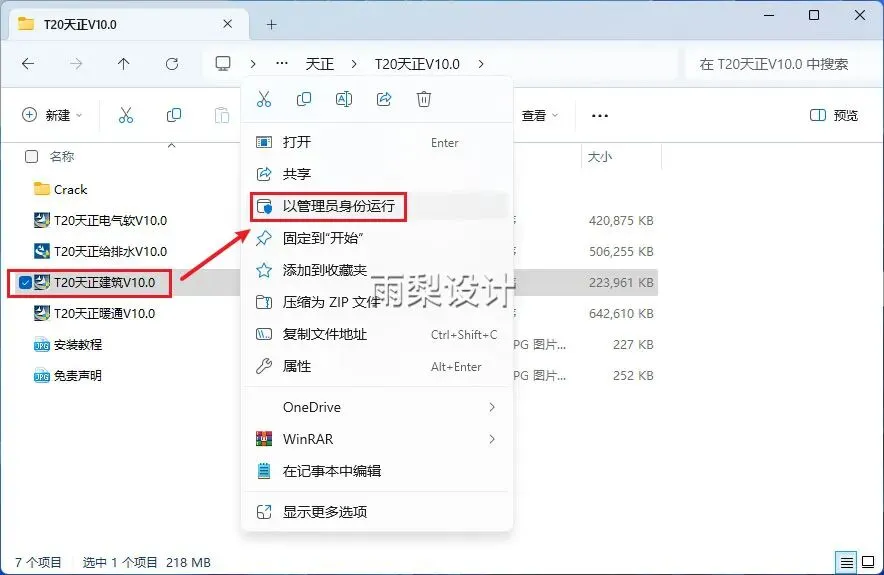
Task: Open a new tab with the plus button
Action: pyautogui.click(x=271, y=24)
